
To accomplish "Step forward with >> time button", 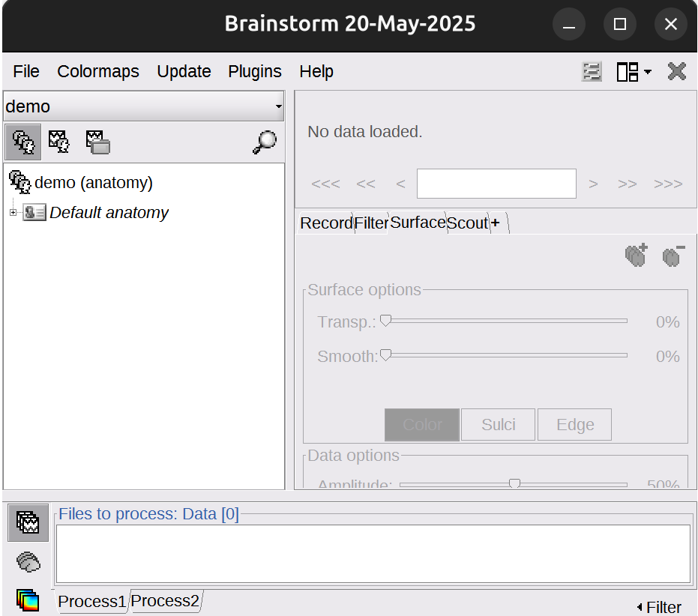I will coord(628,184).
